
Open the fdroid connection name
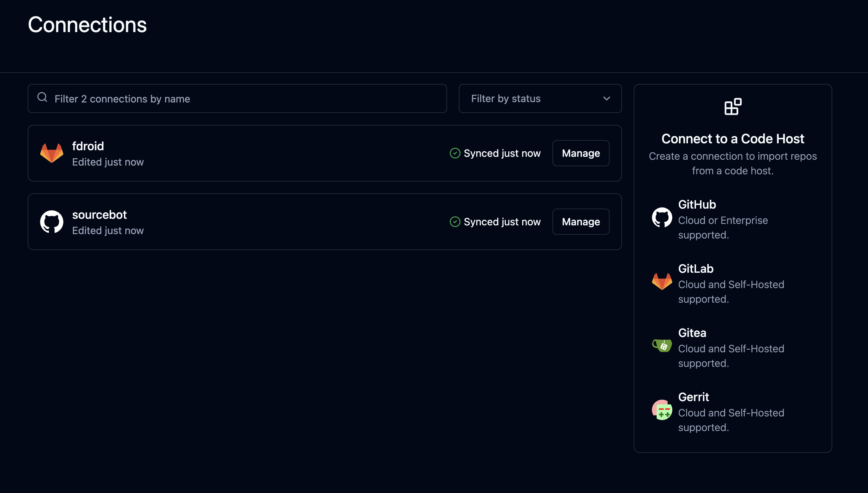88,146
